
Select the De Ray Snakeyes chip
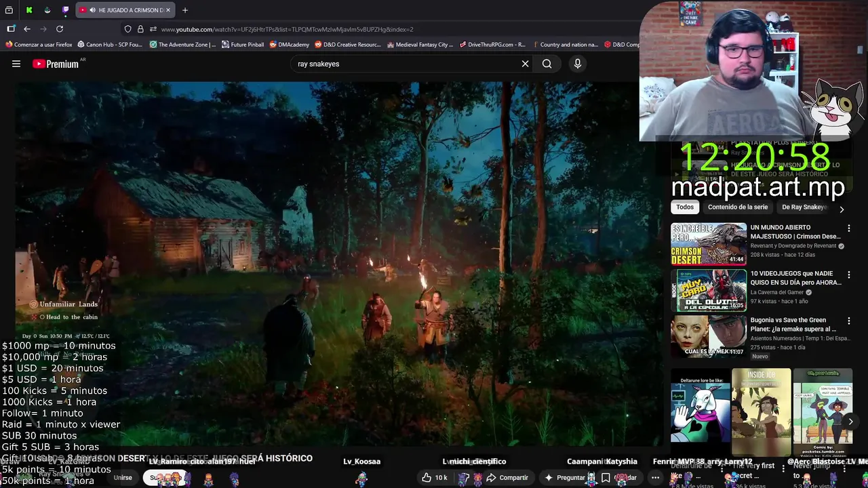pos(804,207)
